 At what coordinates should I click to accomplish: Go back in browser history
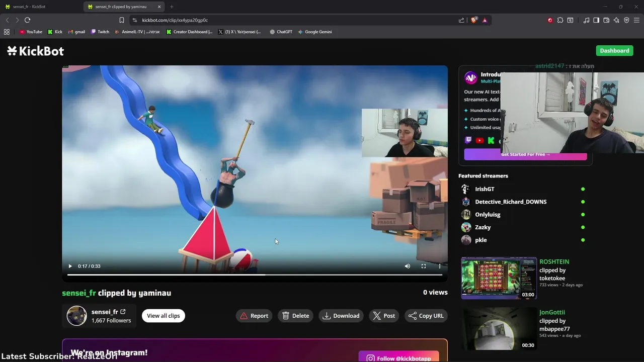coord(7,20)
